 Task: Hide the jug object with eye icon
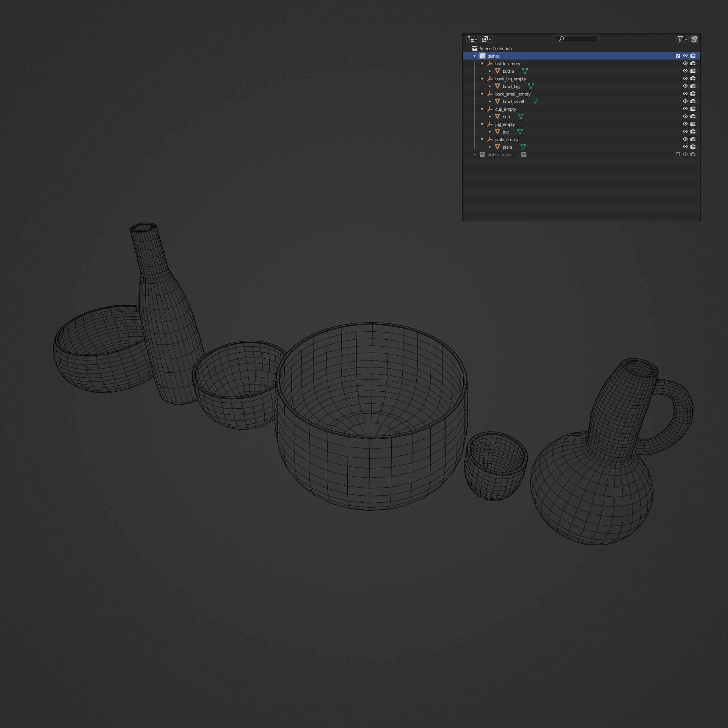tap(685, 132)
